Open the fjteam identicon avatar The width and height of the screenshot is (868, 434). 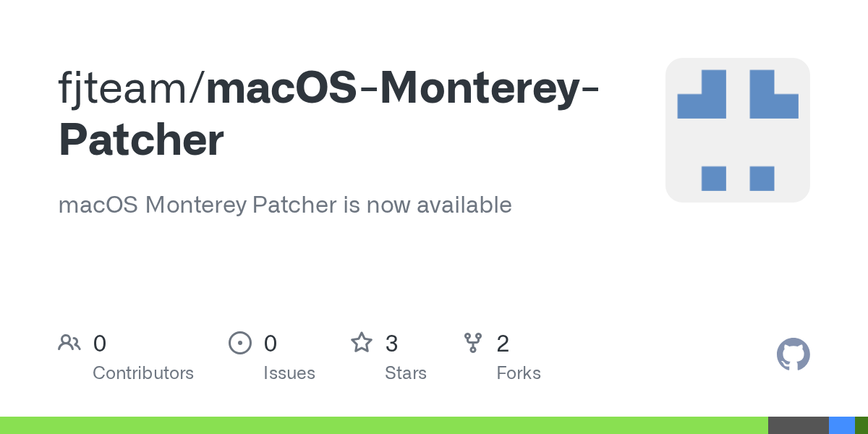coord(738,130)
